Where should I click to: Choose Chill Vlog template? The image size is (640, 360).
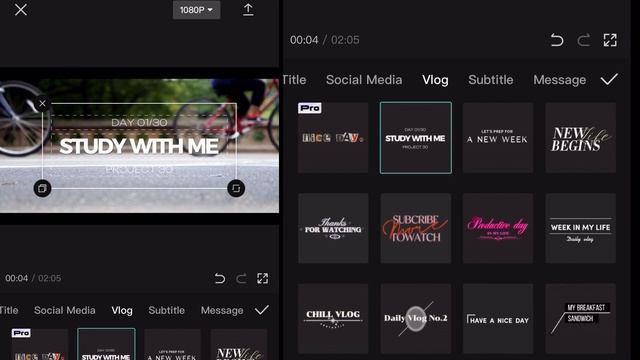click(x=333, y=318)
